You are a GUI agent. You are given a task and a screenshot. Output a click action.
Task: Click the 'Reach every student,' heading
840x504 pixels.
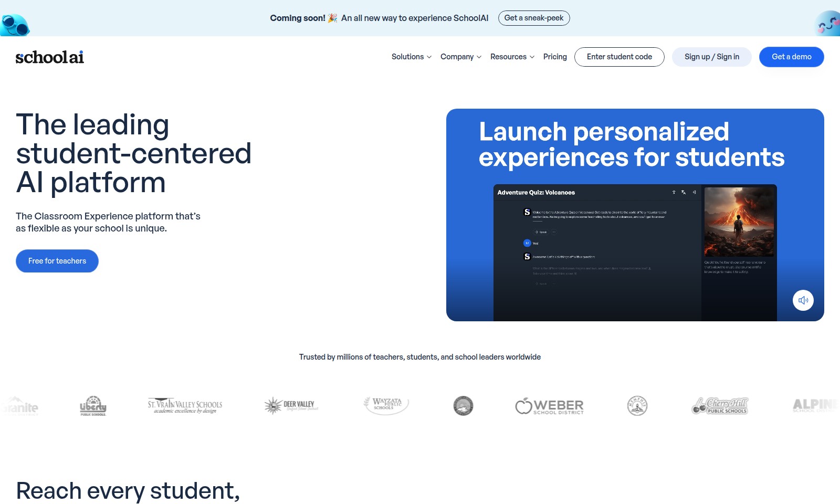[x=128, y=491]
